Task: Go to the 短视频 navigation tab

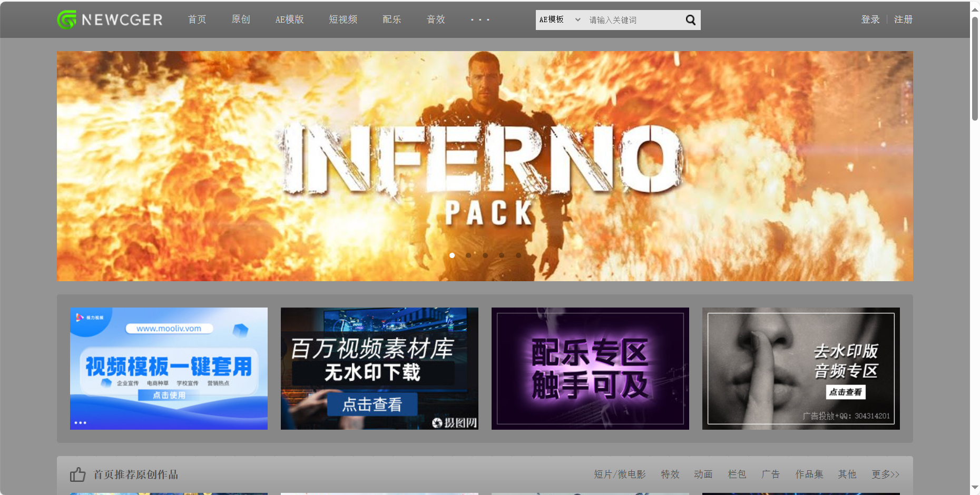Action: (343, 19)
